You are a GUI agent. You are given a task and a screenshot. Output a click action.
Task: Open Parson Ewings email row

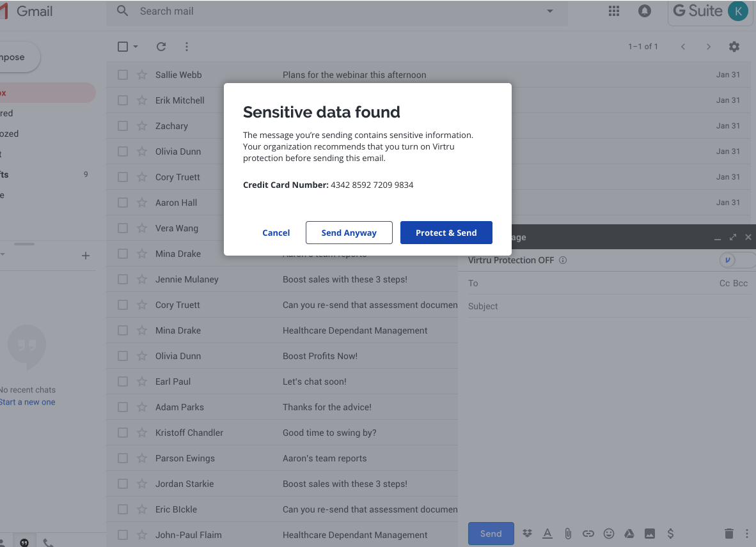point(282,458)
